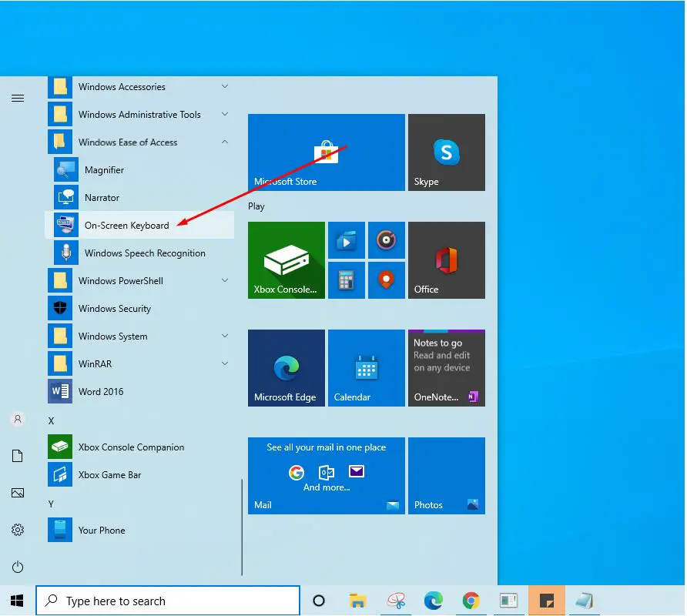This screenshot has height=616, width=687.
Task: Open the Groove Music tile
Action: tap(386, 240)
